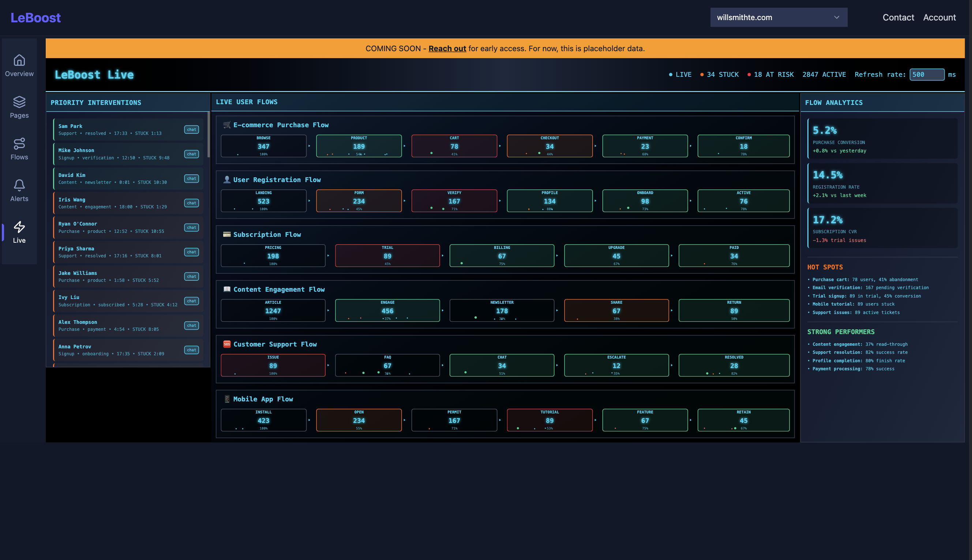Screen dimensions: 972x560
Task: Click the Alerts bell icon
Action: click(19, 185)
